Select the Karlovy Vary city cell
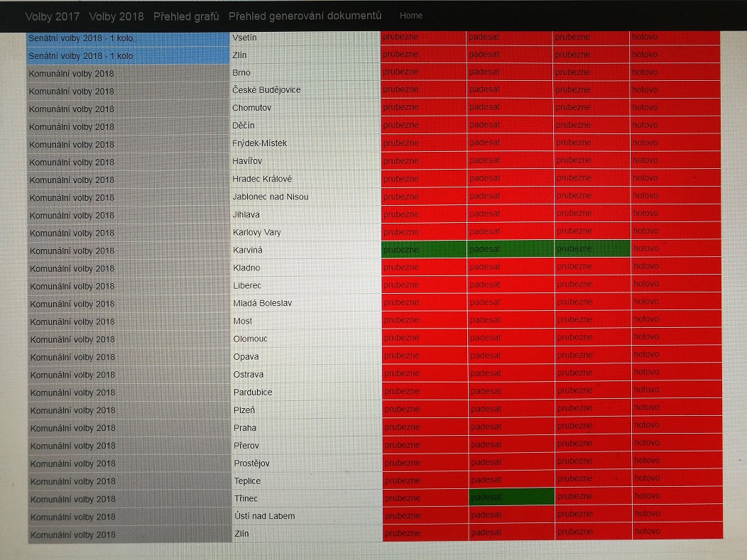This screenshot has height=560, width=747. (305, 232)
